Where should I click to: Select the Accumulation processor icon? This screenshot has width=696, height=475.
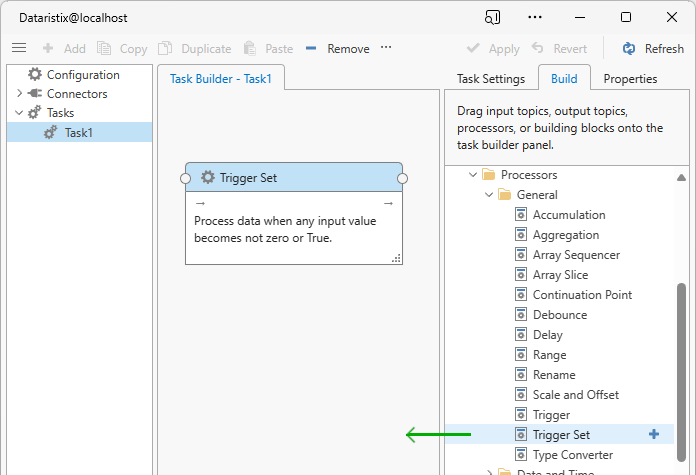click(x=520, y=215)
